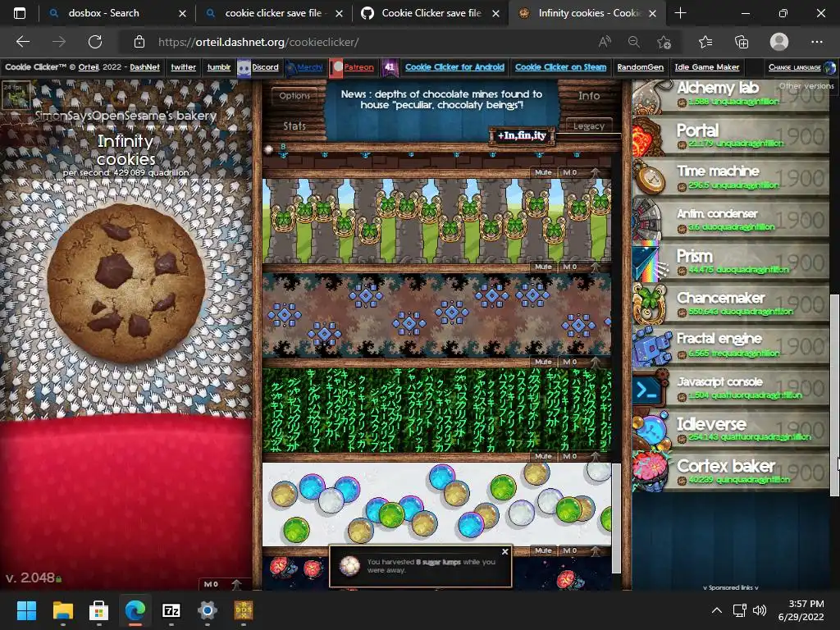Mute button between brick row and clover row
The image size is (840, 630).
(543, 172)
